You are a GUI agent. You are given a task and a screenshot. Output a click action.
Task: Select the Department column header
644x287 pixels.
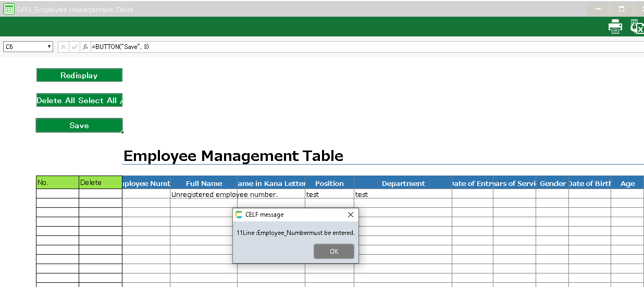pos(403,183)
